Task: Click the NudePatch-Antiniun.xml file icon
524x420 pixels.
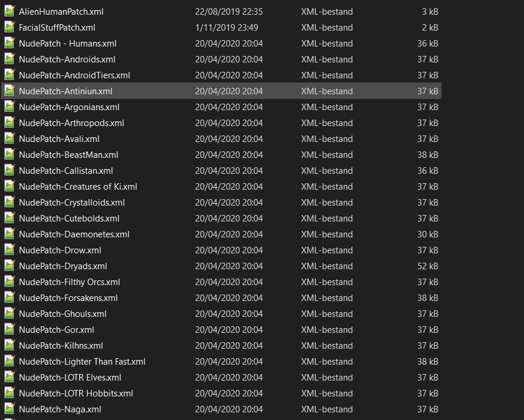Action: click(x=9, y=91)
